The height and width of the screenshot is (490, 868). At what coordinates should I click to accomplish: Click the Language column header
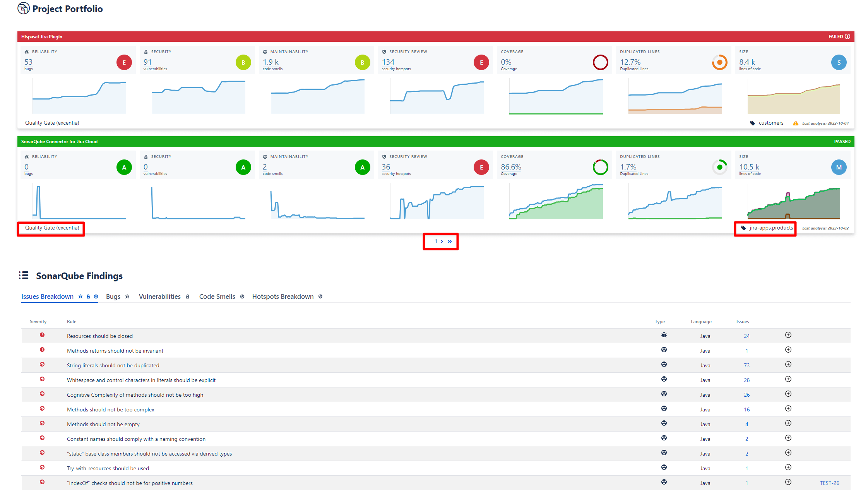pos(701,322)
